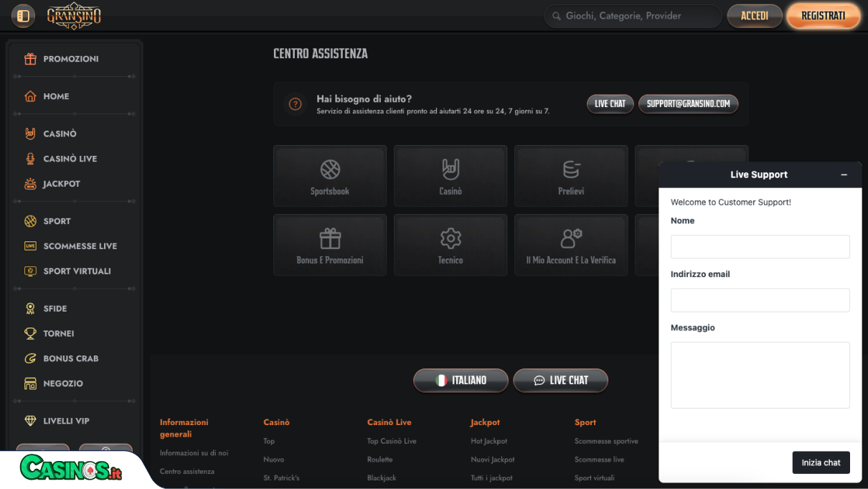Open the Gransino logo homepage
Image resolution: width=868 pixels, height=489 pixels.
(74, 16)
